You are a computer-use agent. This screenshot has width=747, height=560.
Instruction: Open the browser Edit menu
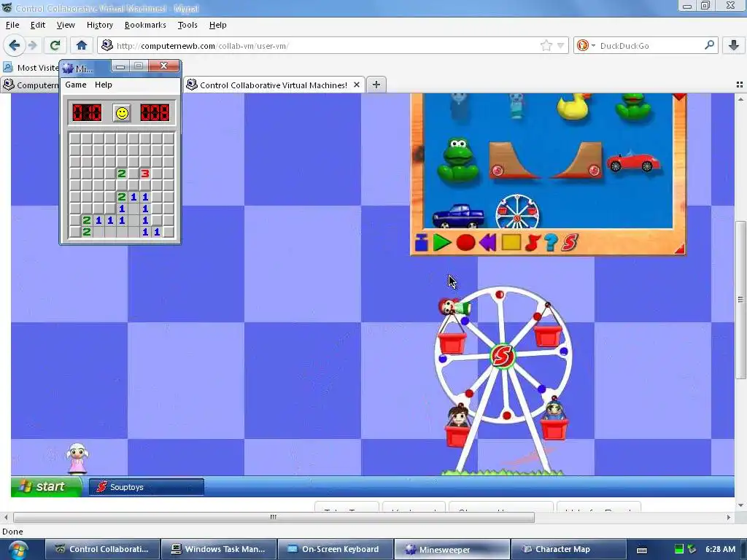pyautogui.click(x=38, y=25)
